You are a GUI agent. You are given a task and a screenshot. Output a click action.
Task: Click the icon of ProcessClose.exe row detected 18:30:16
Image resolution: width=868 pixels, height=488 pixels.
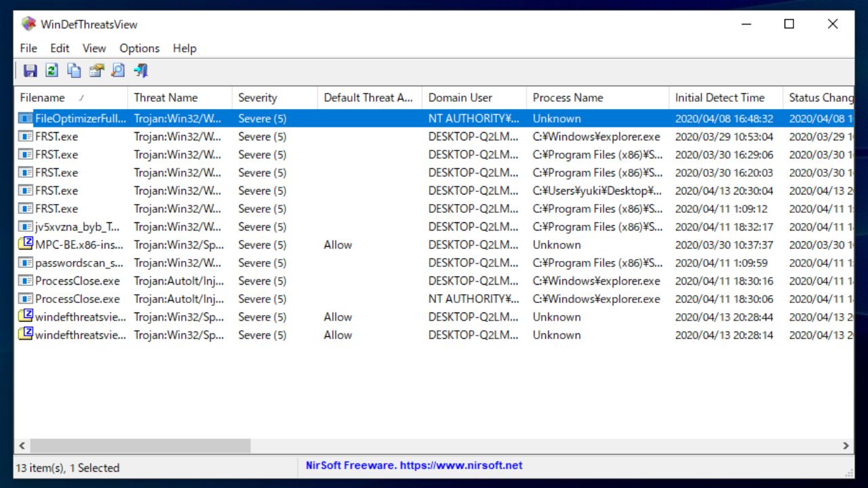(25, 281)
